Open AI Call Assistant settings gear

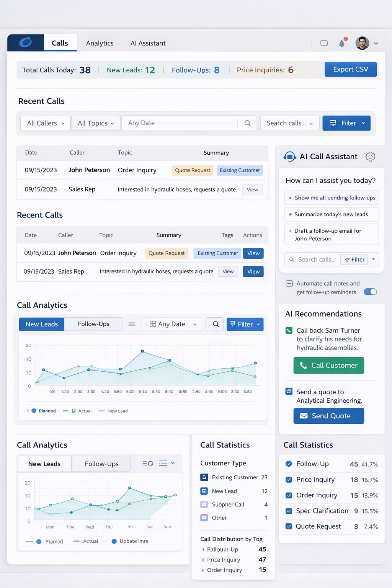tap(370, 157)
